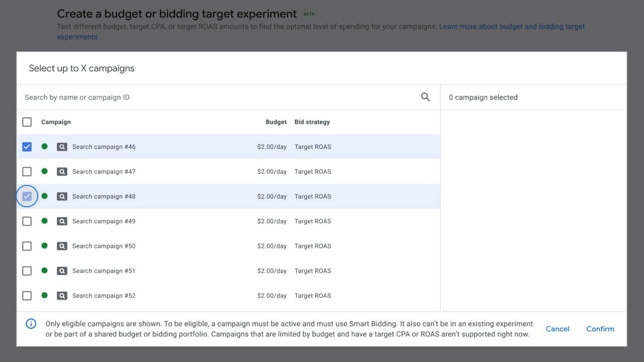Check Search campaign #50 checkbox

tap(27, 246)
